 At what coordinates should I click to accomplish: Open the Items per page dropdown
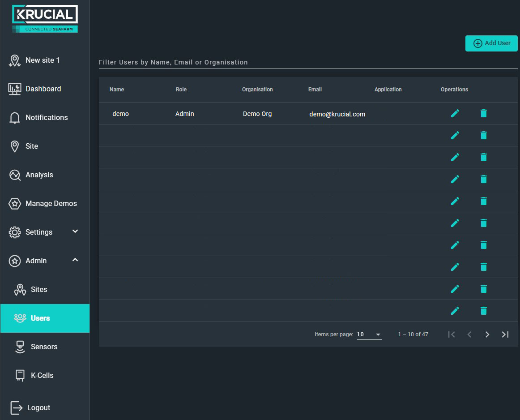(x=369, y=334)
